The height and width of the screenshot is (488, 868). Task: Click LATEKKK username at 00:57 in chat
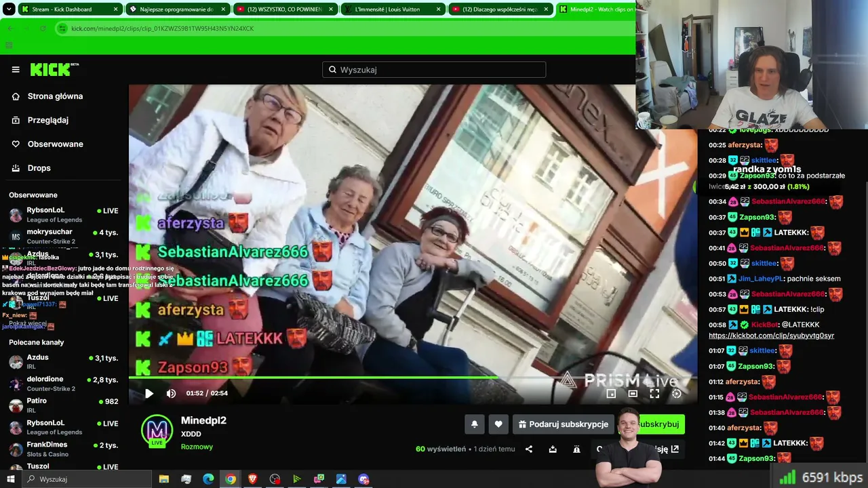pos(791,309)
